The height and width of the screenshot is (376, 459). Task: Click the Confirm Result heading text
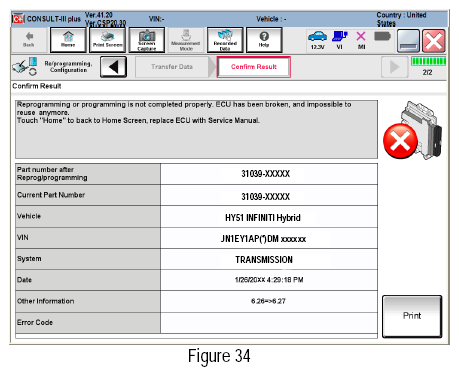(37, 86)
